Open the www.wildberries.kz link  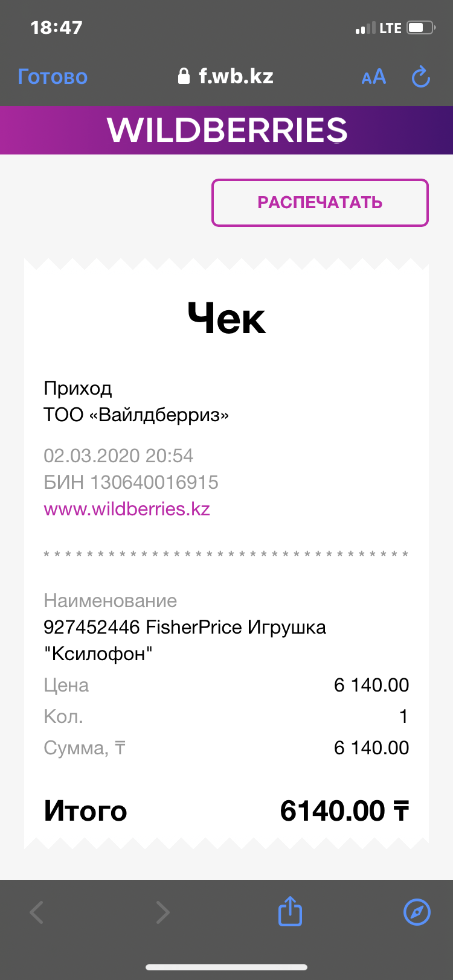point(127,509)
